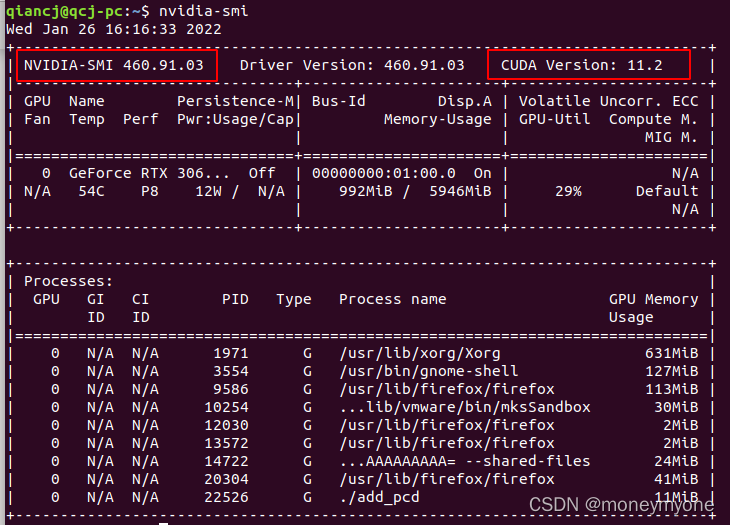Click the PID '13572'
This screenshot has height=525, width=730.
pyautogui.click(x=226, y=443)
